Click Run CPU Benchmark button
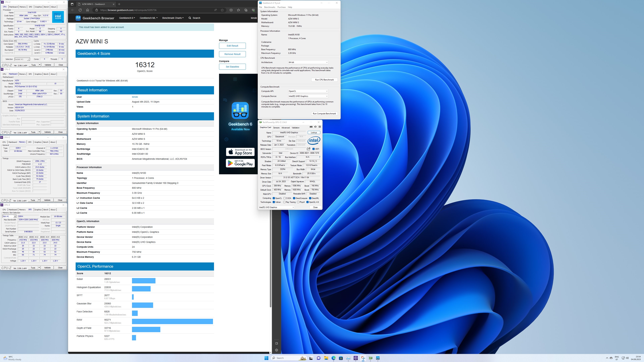The height and width of the screenshot is (362, 644). [324, 80]
